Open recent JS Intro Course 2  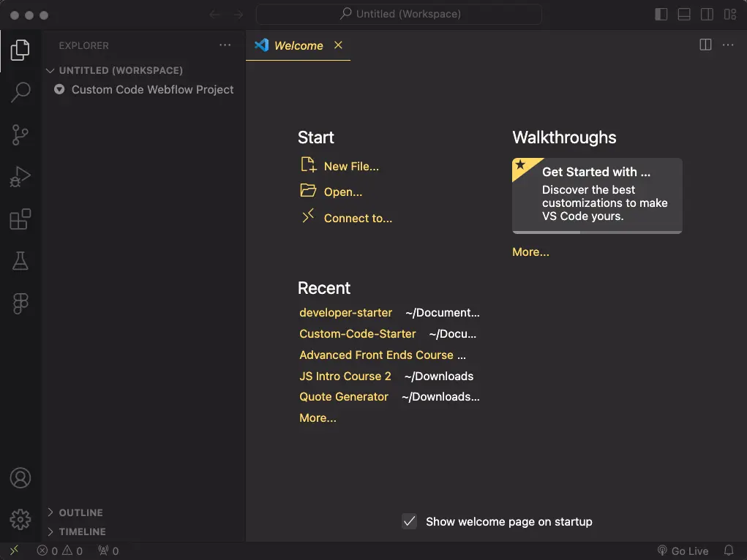click(345, 377)
